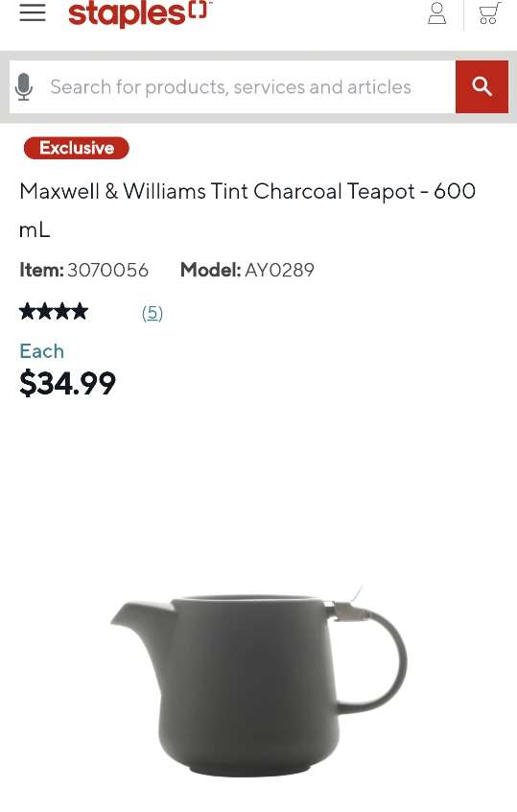Viewport: 517px width, 812px height.
Task: Open the (5) reviews link
Action: point(153,313)
